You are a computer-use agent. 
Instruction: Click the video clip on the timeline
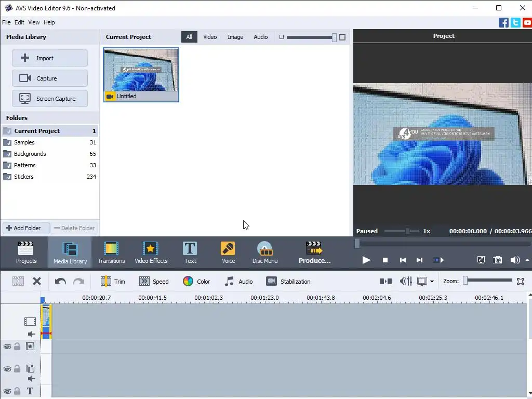click(x=46, y=321)
